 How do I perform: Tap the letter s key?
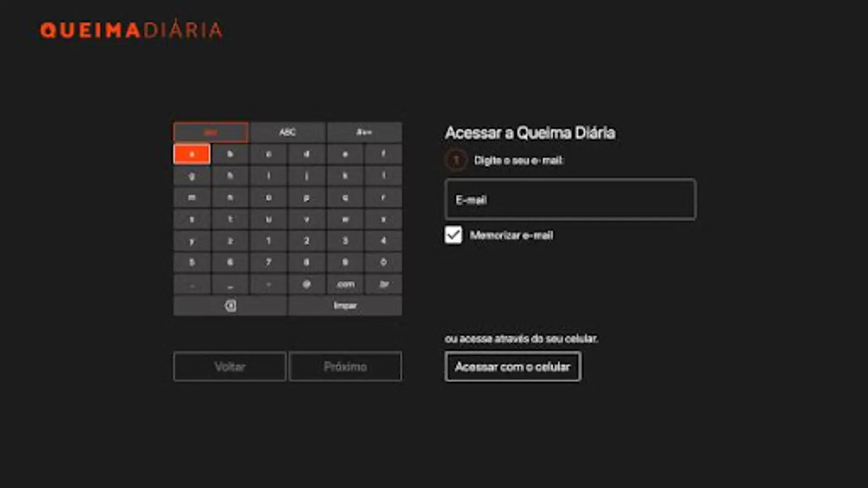tap(192, 219)
